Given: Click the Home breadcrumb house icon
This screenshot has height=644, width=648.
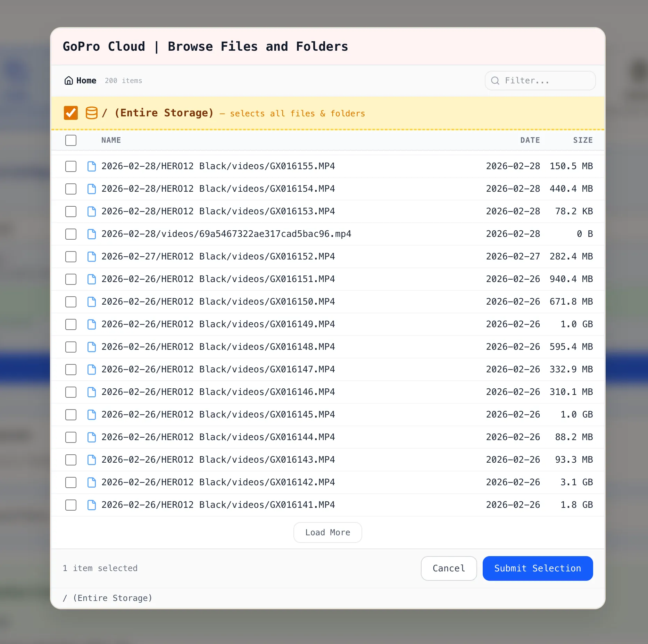Looking at the screenshot, I should [69, 80].
